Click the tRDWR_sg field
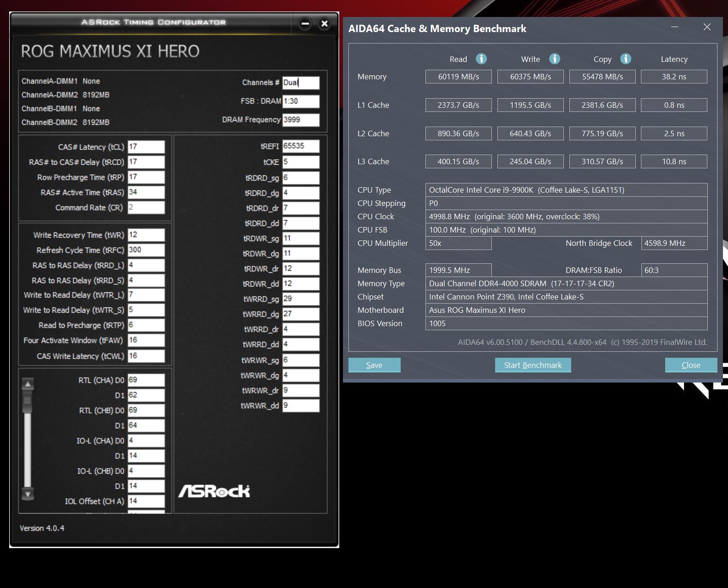 [x=301, y=239]
